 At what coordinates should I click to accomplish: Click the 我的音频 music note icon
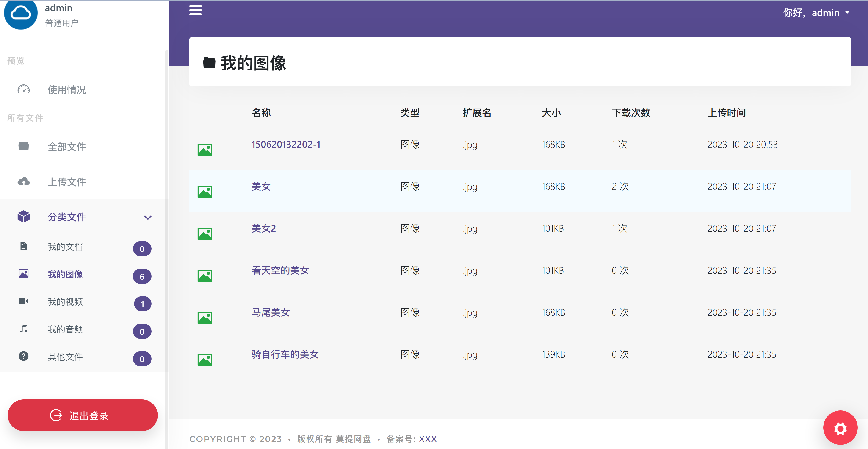[x=24, y=329]
